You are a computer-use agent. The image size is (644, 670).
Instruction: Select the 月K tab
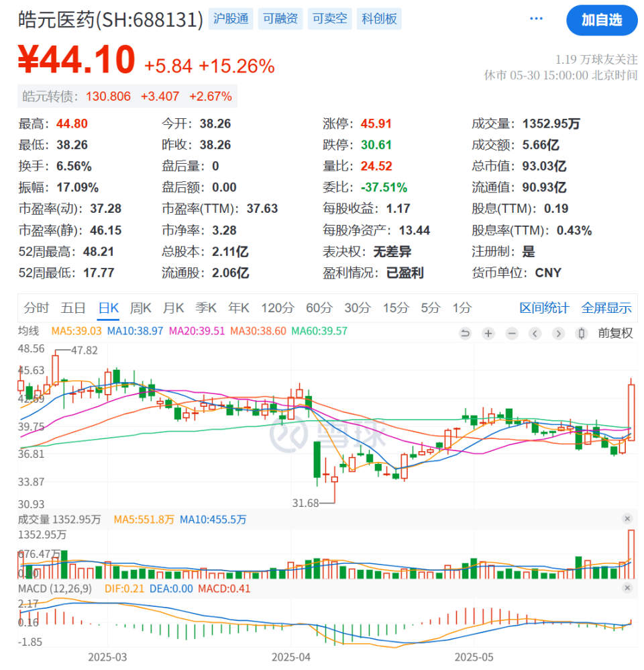point(173,307)
